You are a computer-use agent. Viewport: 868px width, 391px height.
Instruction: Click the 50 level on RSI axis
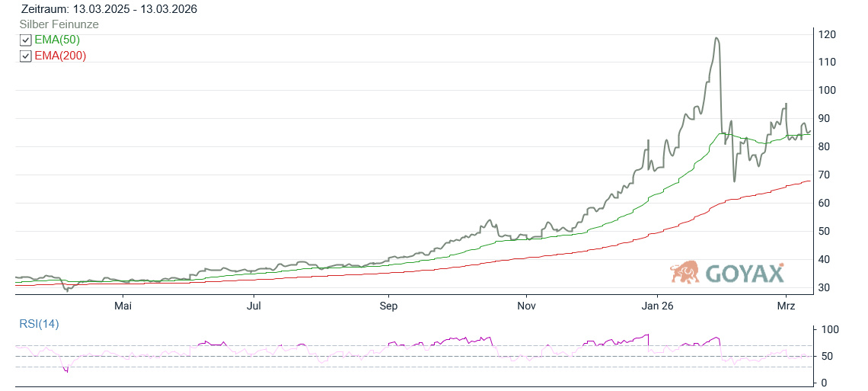point(825,356)
